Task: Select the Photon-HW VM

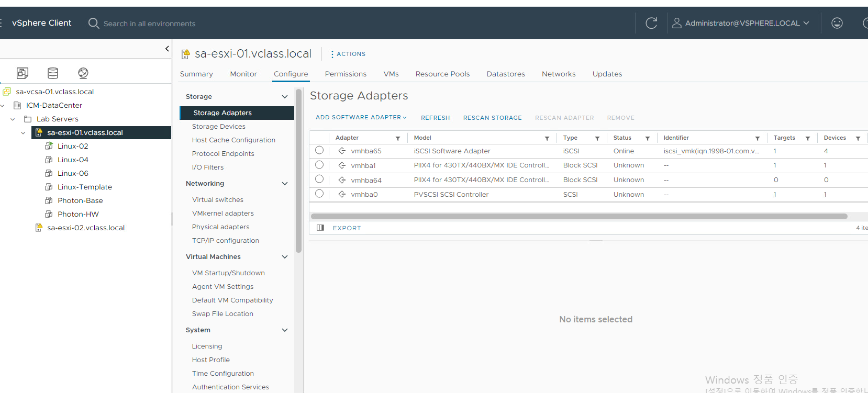Action: click(78, 214)
